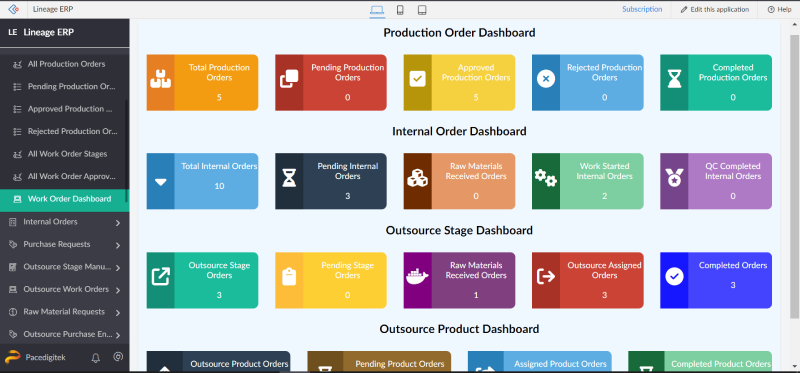Open All Work Order Stages

[64, 154]
